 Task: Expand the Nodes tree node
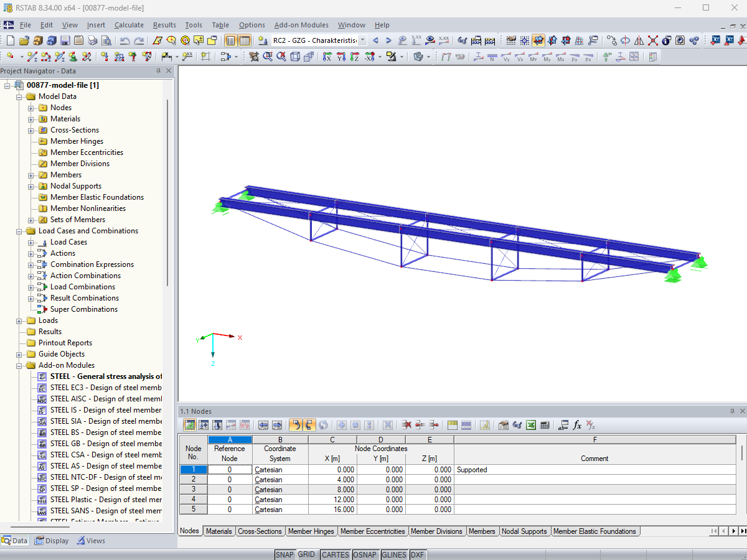point(31,108)
